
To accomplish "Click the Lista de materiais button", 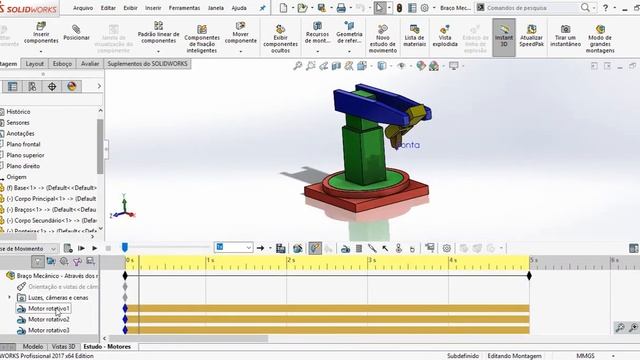I will click(x=414, y=35).
